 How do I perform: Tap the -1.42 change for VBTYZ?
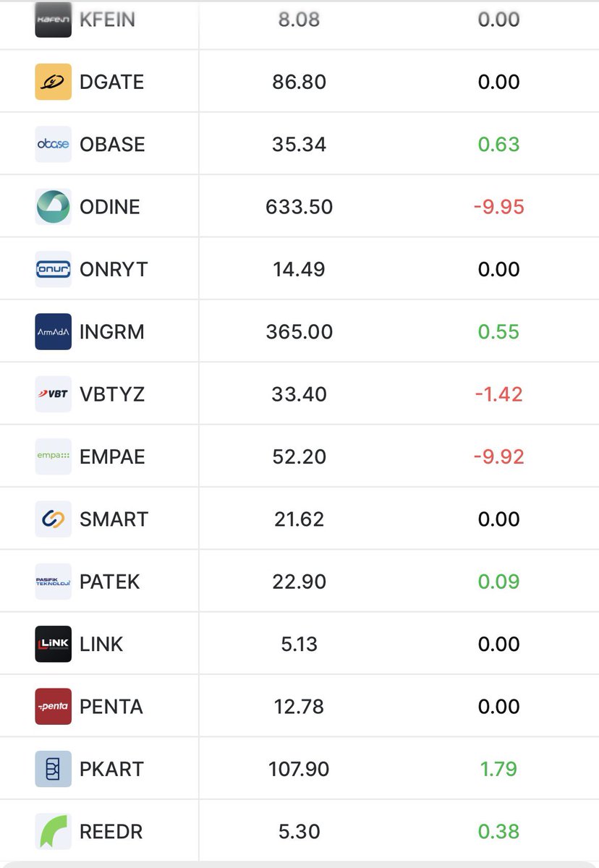tap(499, 394)
